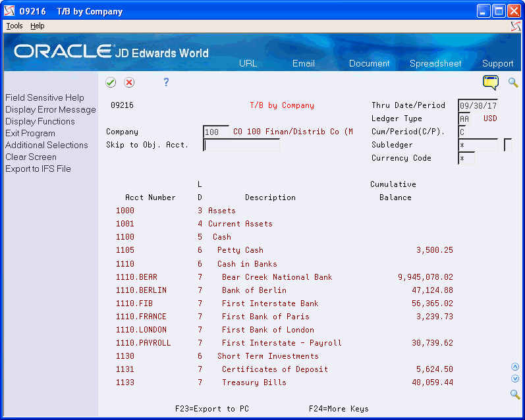Click balance 56,365.02
The image size is (525, 420).
(x=432, y=303)
